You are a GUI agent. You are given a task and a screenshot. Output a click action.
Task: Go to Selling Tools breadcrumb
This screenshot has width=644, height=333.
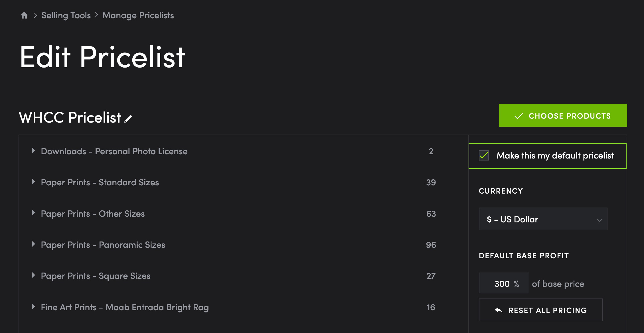click(66, 15)
